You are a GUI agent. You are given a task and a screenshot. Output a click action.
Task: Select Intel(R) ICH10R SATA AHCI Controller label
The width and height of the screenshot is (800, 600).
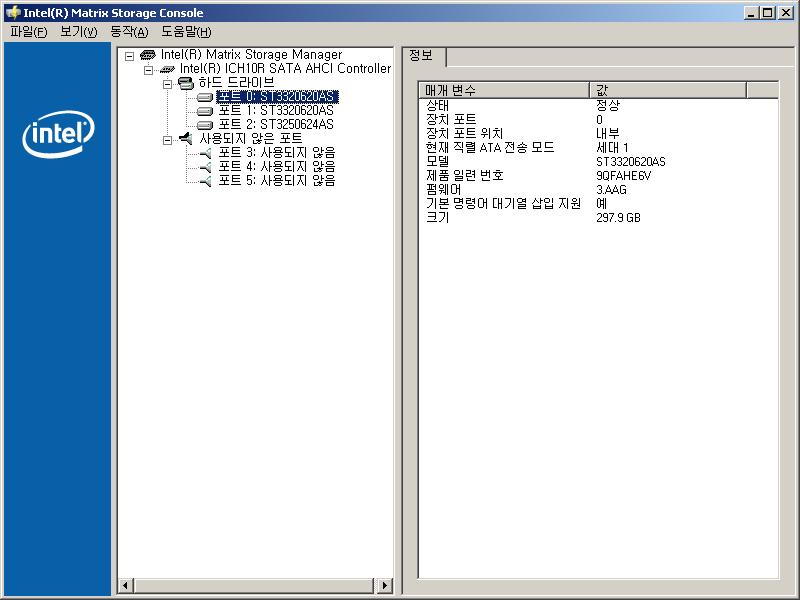click(285, 68)
